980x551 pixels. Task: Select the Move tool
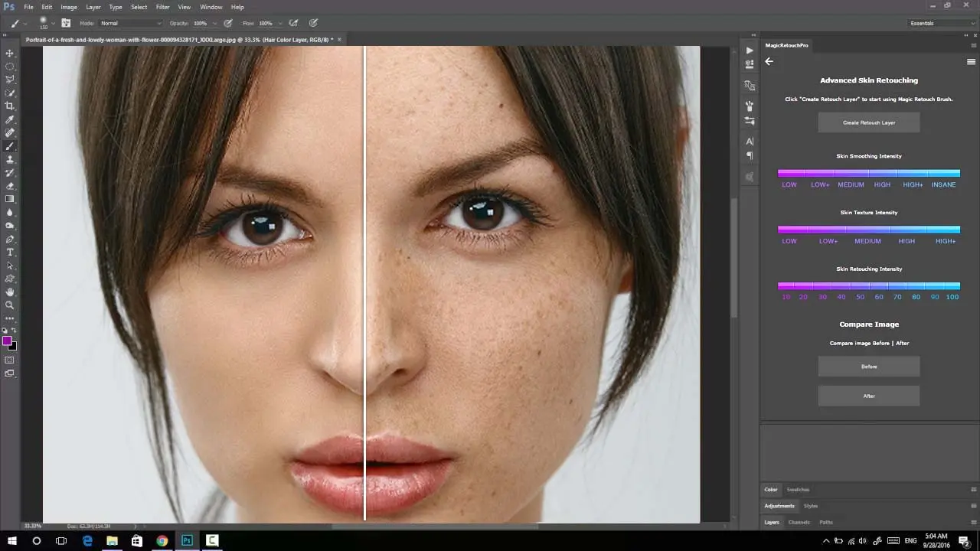[x=10, y=53]
